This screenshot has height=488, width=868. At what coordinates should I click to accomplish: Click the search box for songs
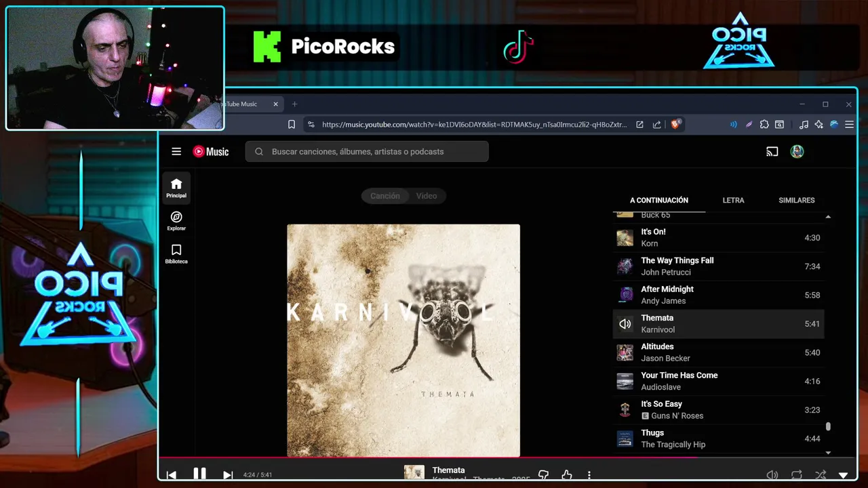tap(367, 152)
